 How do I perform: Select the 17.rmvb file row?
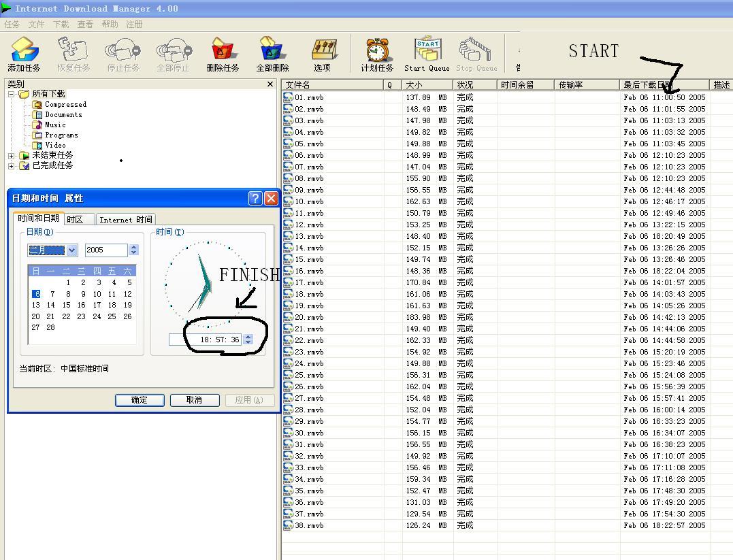(x=507, y=282)
